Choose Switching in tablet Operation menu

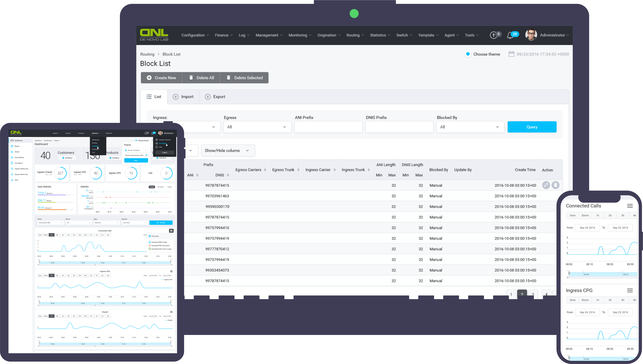tap(95, 146)
